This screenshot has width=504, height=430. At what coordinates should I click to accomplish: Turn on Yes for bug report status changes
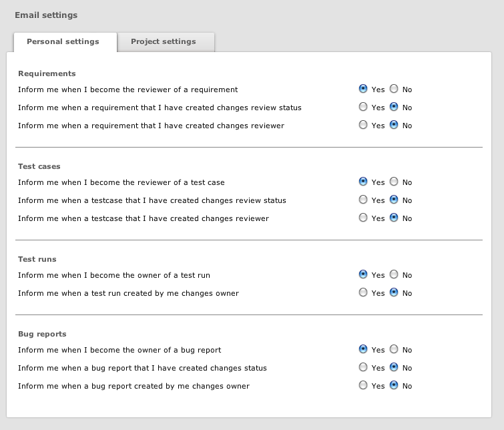(x=363, y=367)
